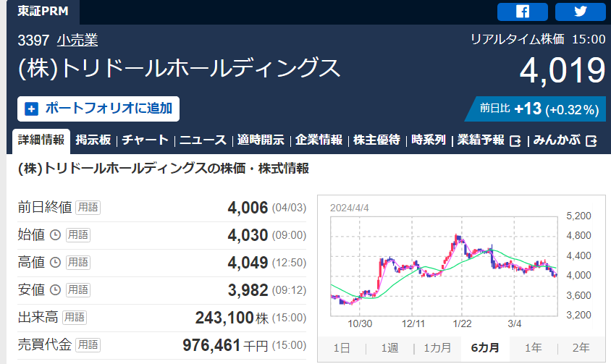Screen dimensions: 611x364
Task: Share the page on Facebook
Action: point(522,12)
